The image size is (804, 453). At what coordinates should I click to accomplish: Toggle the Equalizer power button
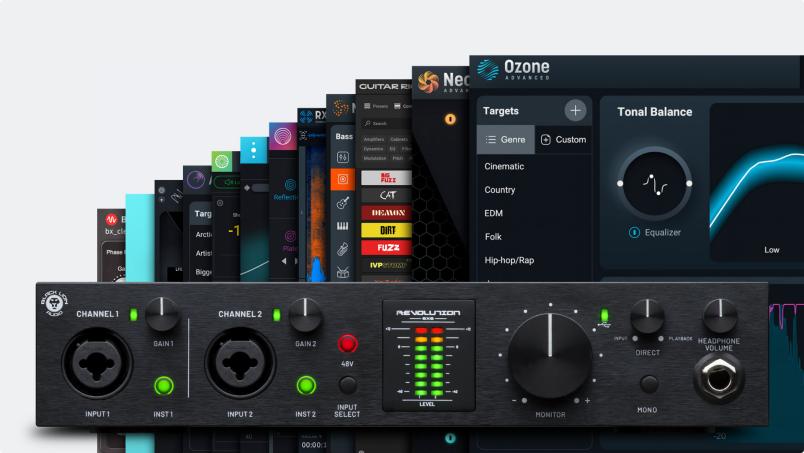click(x=634, y=233)
